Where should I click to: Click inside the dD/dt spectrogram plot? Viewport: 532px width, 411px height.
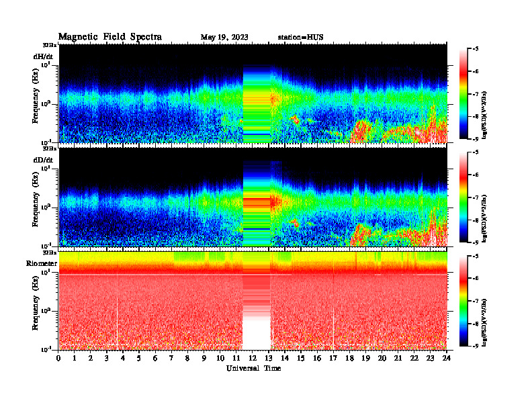(253, 197)
